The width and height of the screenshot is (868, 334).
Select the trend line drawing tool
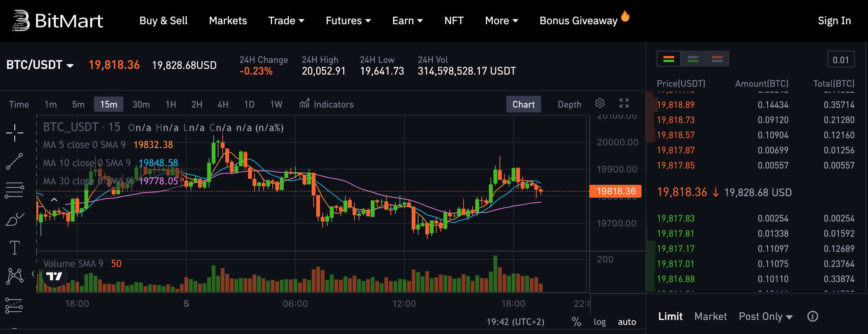(15, 161)
